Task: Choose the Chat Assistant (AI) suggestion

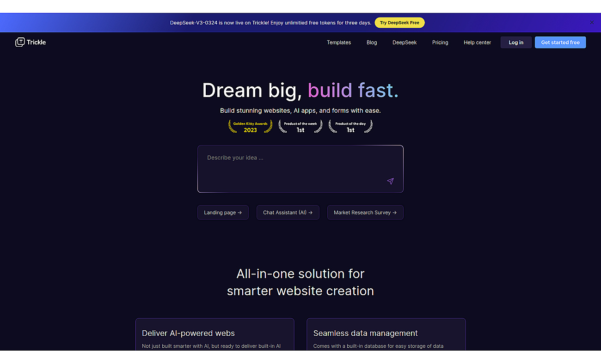Action: point(288,212)
